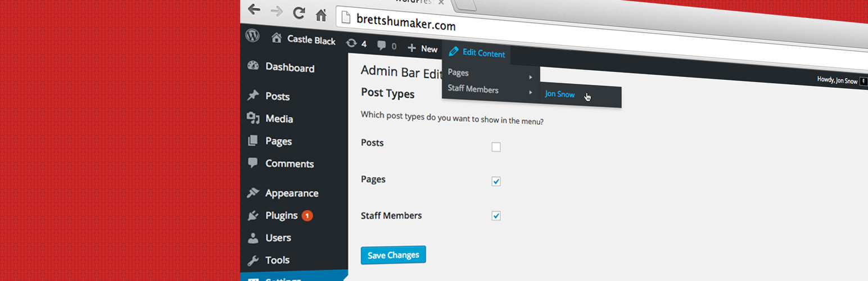Reload the page with the refresh icon

click(x=299, y=12)
